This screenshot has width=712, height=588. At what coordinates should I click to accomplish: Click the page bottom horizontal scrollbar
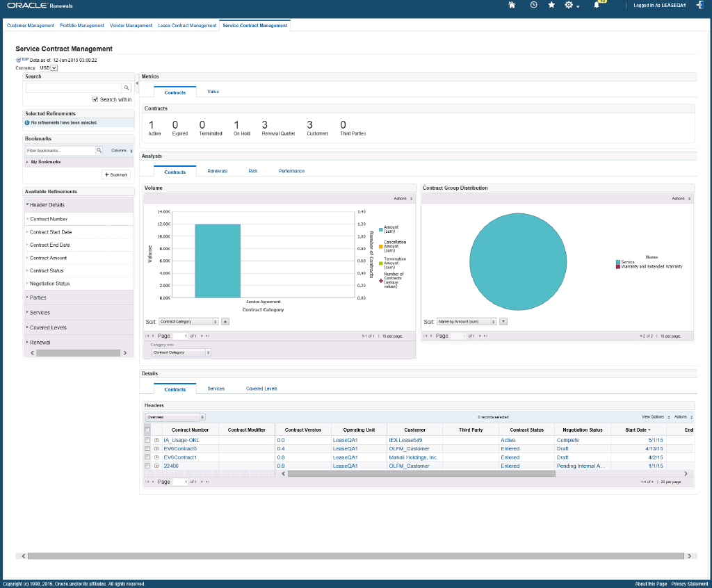tap(355, 556)
